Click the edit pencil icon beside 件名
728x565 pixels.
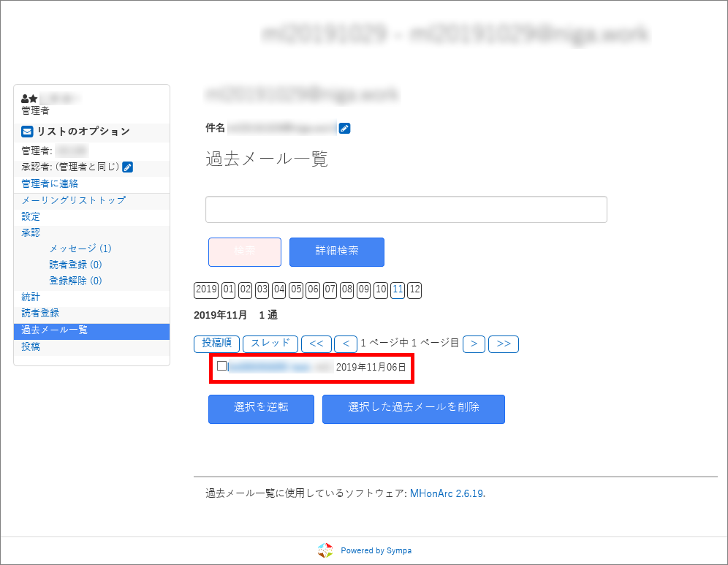344,128
